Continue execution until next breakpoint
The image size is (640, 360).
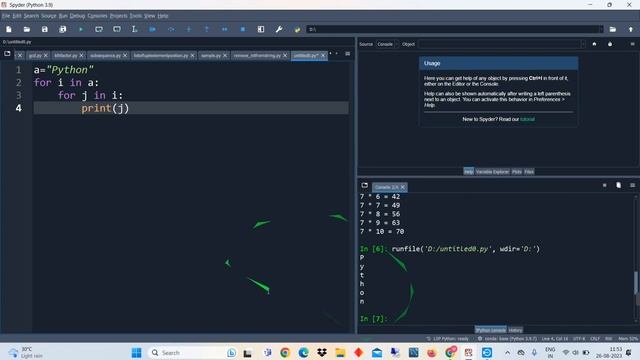click(224, 29)
